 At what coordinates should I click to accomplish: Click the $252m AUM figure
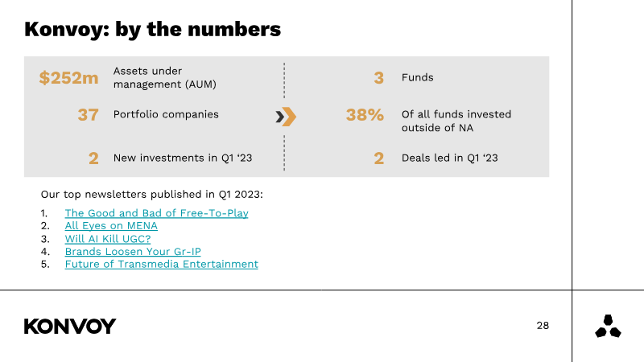click(68, 77)
